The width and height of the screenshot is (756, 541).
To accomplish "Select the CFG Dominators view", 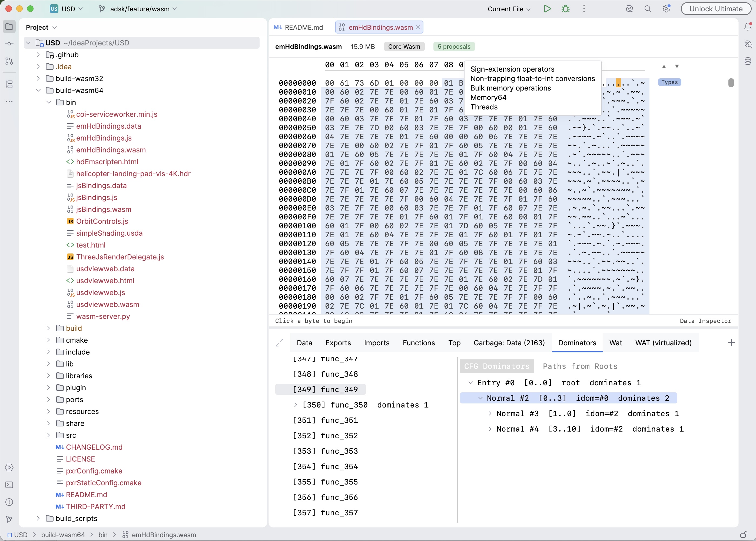I will (497, 366).
